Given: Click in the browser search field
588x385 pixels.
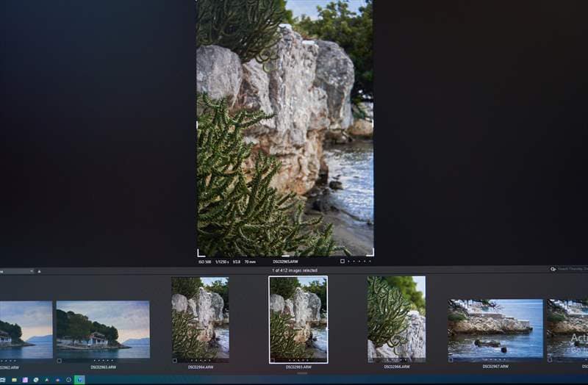Looking at the screenshot, I should 573,269.
